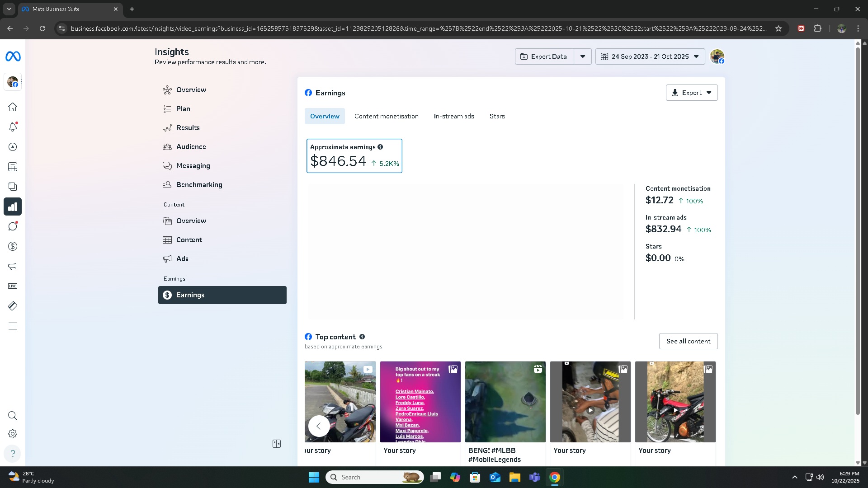Open notifications bell in sidebar
Screen dimensions: 868x488
[x=13, y=127]
